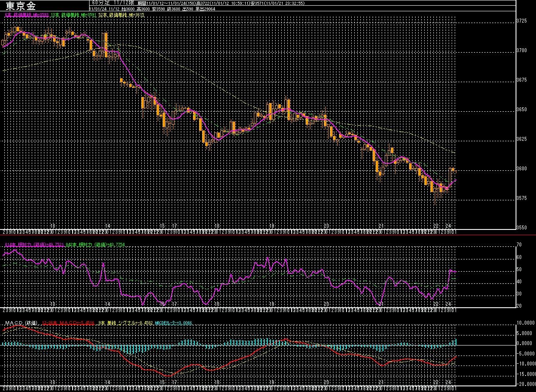This screenshot has height=392, width=536.
Task: Click the 014本 相対力 RSI legend
Action: click(x=34, y=245)
